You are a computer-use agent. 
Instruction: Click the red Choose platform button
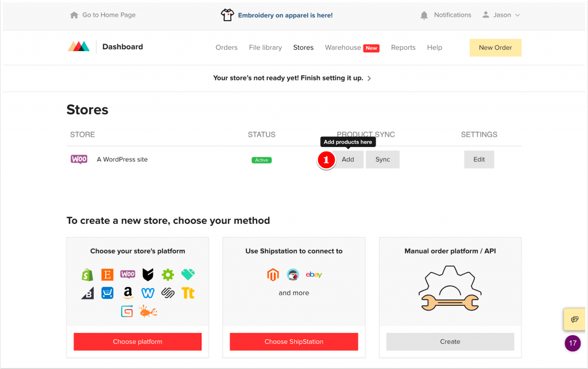point(138,341)
